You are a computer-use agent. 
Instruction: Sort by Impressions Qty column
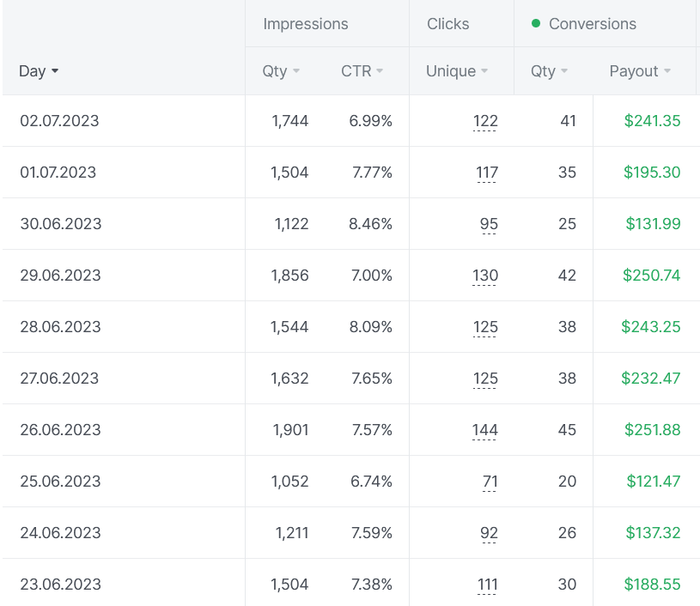pyautogui.click(x=281, y=71)
